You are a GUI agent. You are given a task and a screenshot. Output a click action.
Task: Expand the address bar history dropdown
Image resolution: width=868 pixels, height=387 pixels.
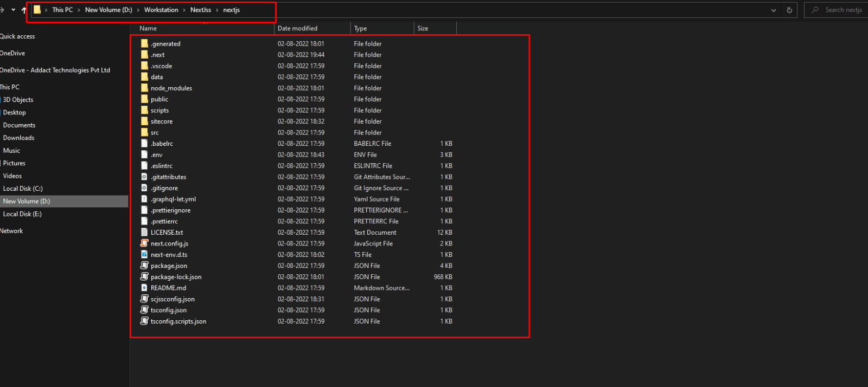click(x=774, y=10)
